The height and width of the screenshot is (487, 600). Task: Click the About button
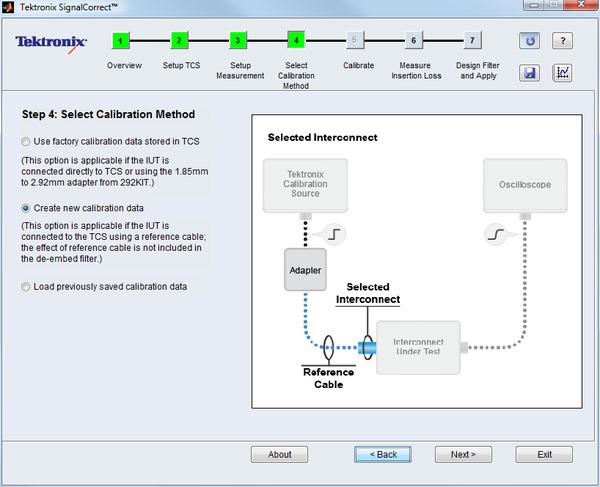[x=279, y=454]
